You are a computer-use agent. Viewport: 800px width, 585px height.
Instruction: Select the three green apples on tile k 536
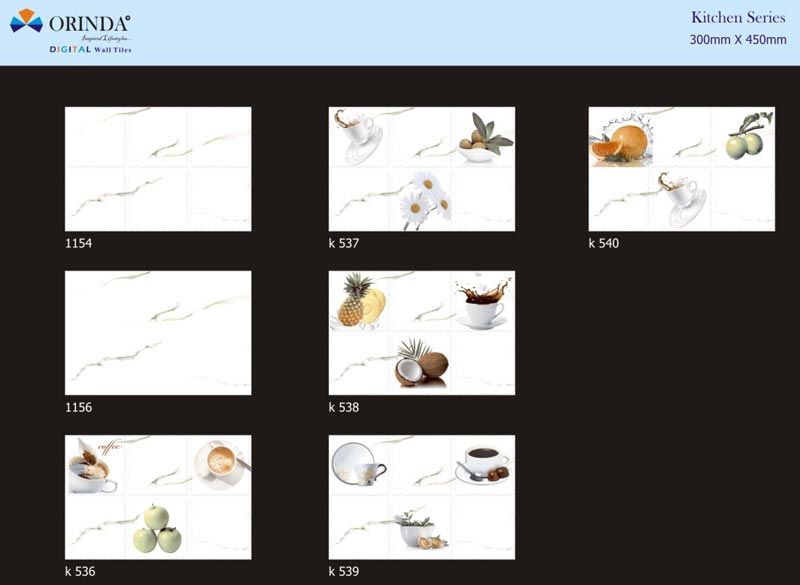[x=157, y=529]
